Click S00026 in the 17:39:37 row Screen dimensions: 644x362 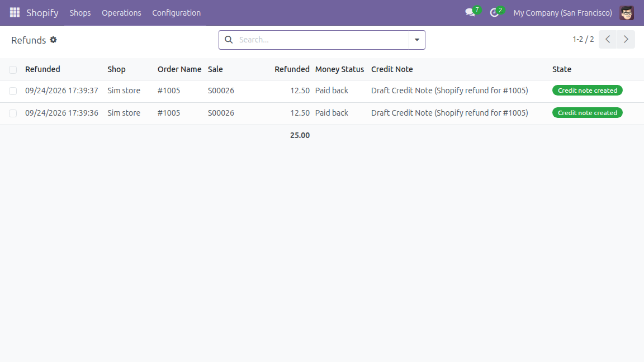click(x=221, y=90)
